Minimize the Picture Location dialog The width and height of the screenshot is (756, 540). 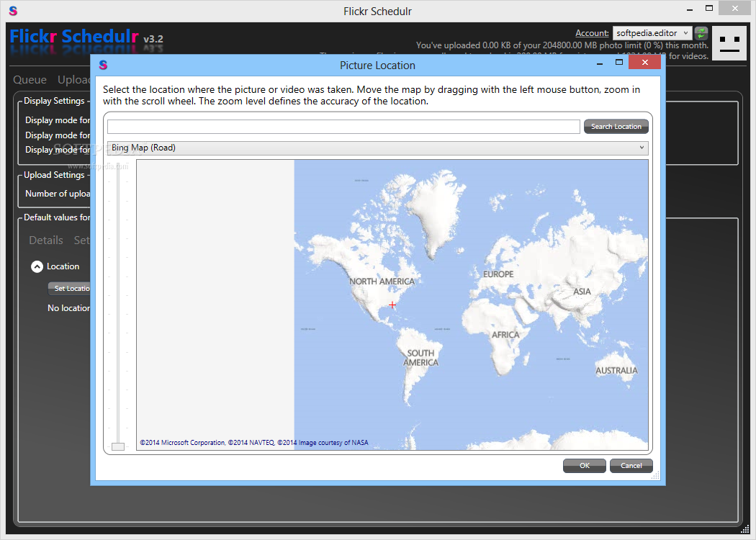click(x=600, y=63)
